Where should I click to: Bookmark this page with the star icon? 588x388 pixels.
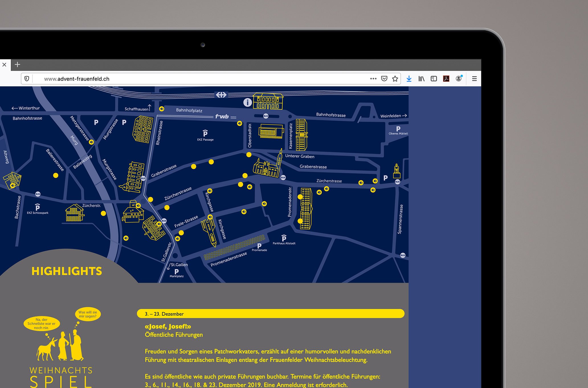click(395, 79)
